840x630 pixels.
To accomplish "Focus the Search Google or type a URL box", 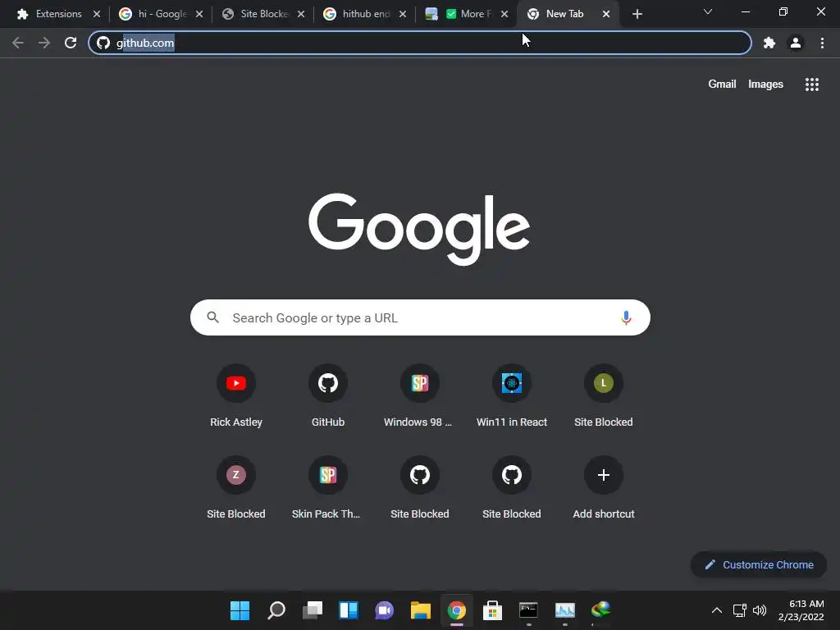I will pyautogui.click(x=420, y=317).
